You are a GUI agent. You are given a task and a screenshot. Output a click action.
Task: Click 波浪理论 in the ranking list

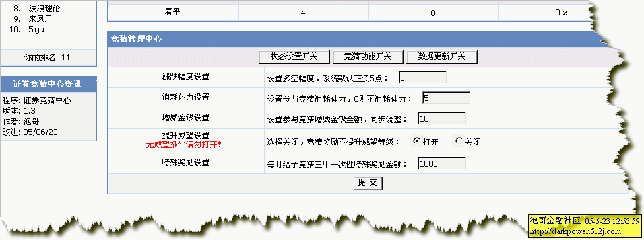[44, 8]
